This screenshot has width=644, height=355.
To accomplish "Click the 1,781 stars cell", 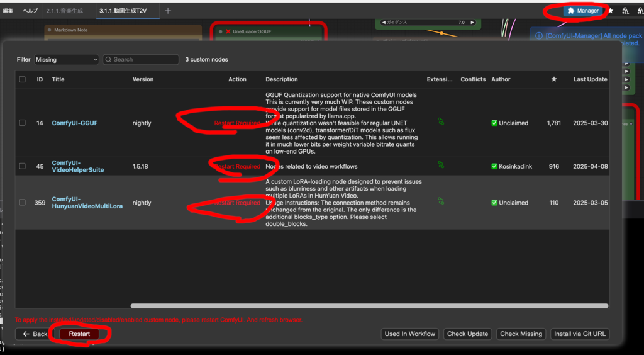I will 553,123.
